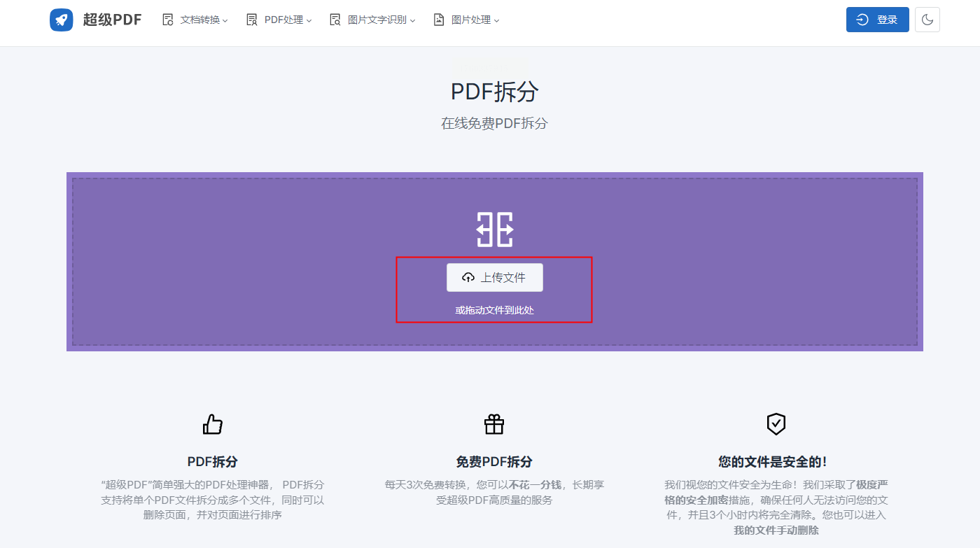Click the 图片处理 image icon
This screenshot has width=980, height=548.
(x=439, y=20)
